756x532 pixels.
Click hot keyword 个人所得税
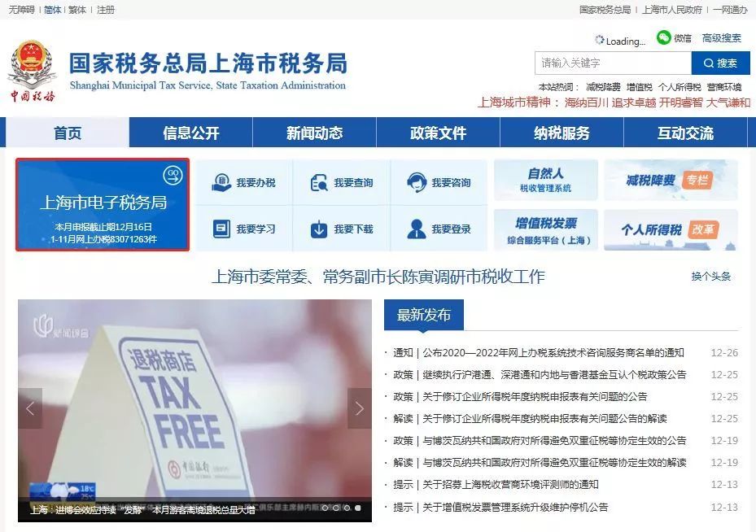pos(680,87)
